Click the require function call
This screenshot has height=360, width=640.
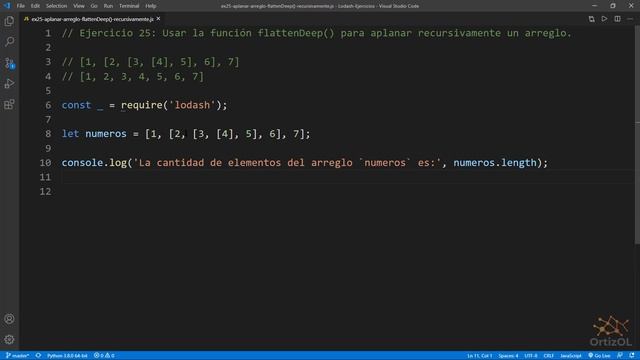click(141, 105)
